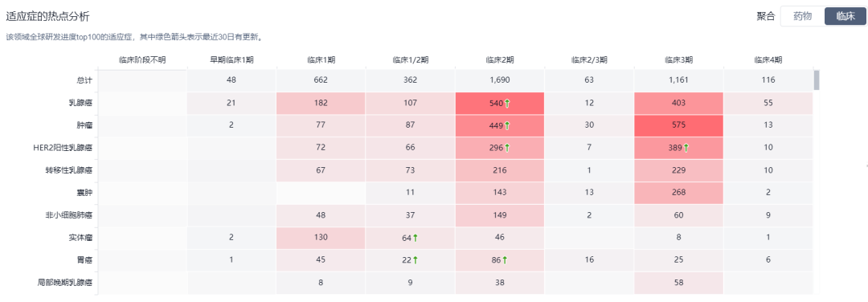Viewport: 868px width, 302px height.
Task: Select the 非小细胞肺癌 row label
Action: tap(69, 215)
